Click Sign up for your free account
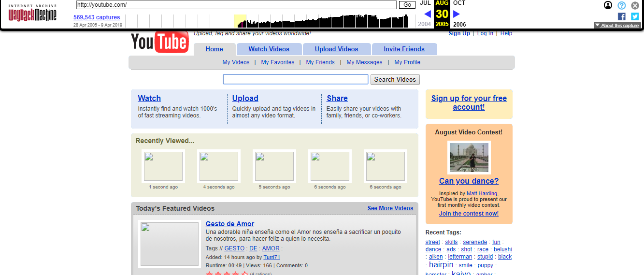The image size is (644, 275). tap(469, 102)
